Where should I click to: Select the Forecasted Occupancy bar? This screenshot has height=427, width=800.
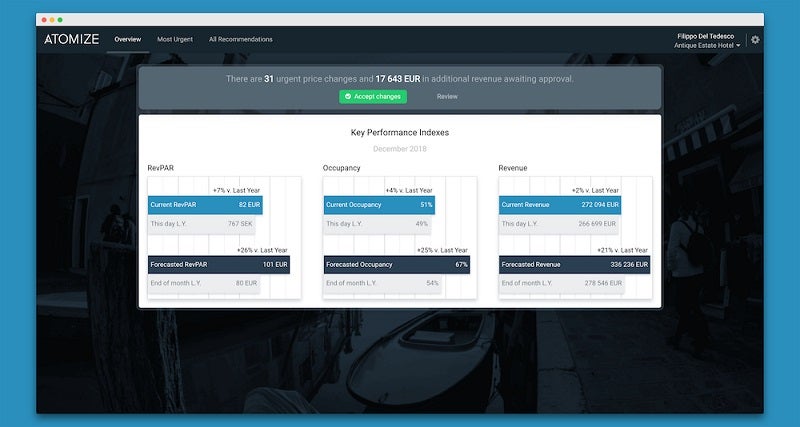pos(397,264)
